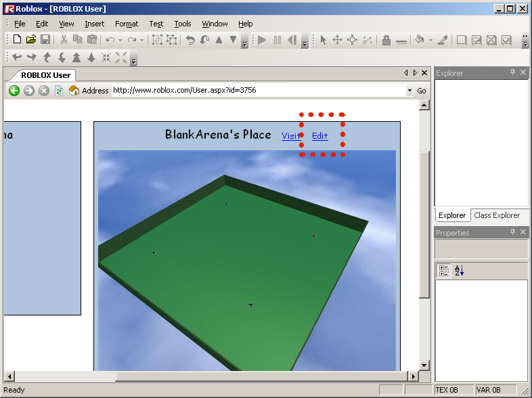Start the simulation with the Play button
532x398 pixels.
262,40
